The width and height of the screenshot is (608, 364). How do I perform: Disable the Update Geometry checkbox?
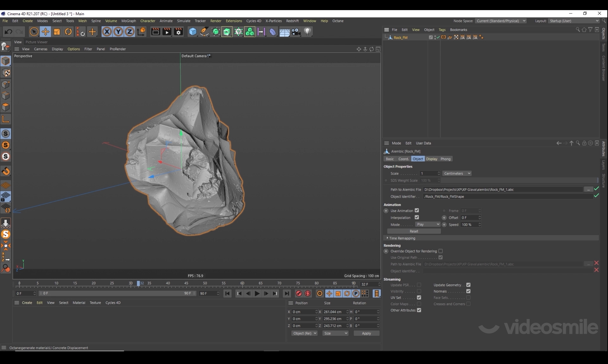point(468,285)
